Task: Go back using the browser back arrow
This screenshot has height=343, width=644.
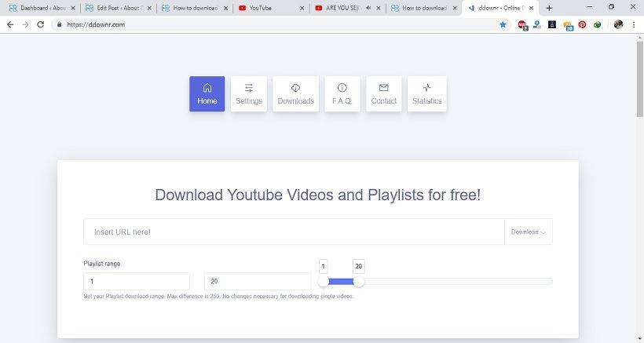Action: (10, 24)
